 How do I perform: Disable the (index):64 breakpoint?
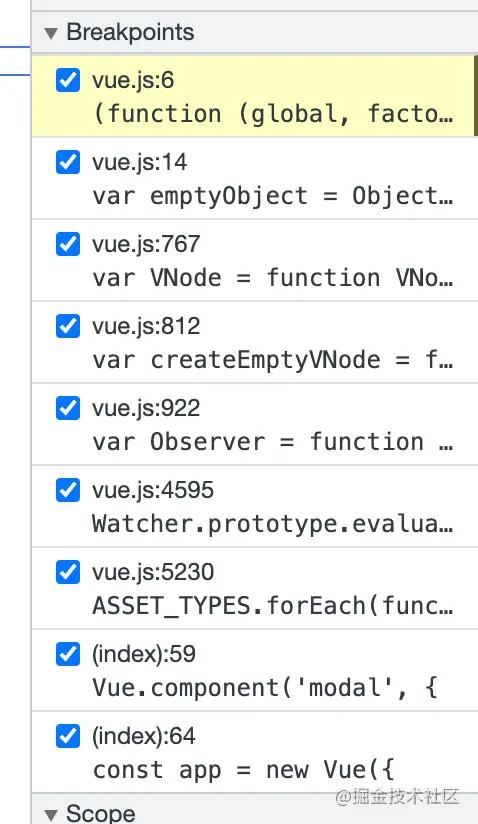pyautogui.click(x=68, y=736)
